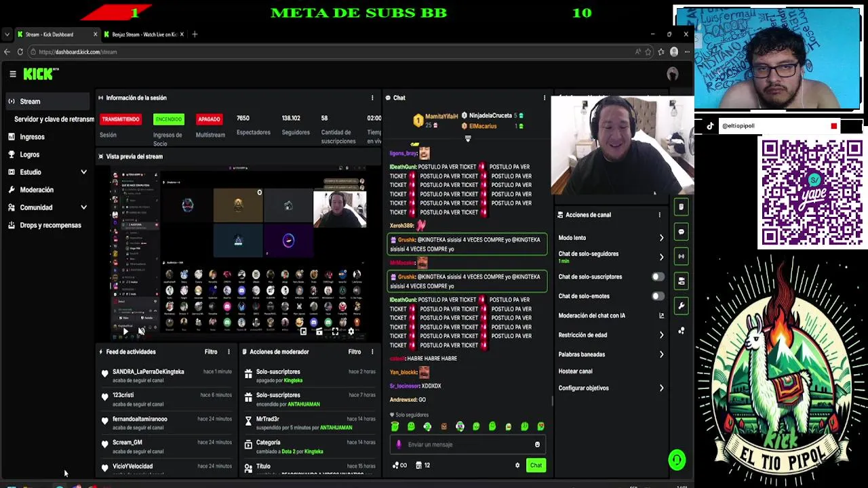Click the browser address bar URL
The image size is (868, 488).
(78, 52)
